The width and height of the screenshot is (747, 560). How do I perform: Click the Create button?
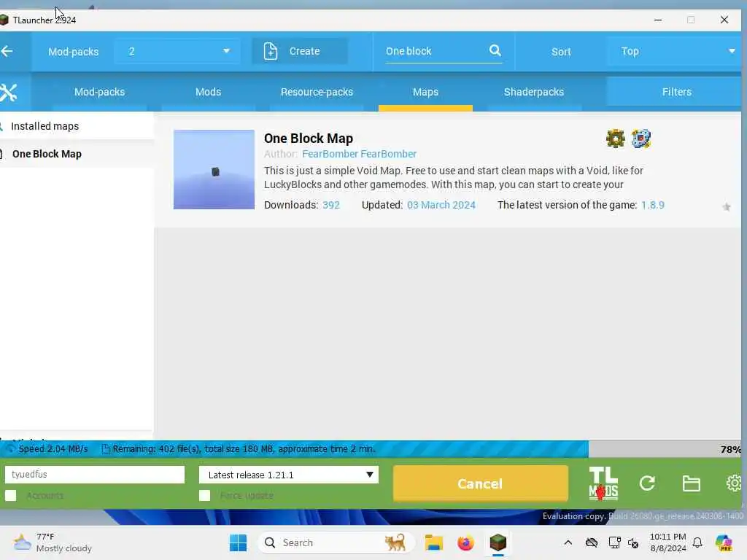[x=300, y=51]
